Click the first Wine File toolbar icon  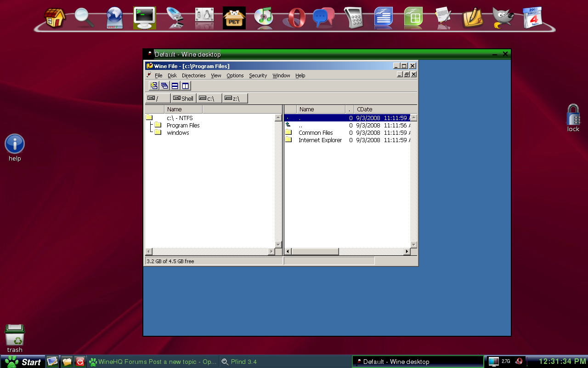[x=154, y=86]
